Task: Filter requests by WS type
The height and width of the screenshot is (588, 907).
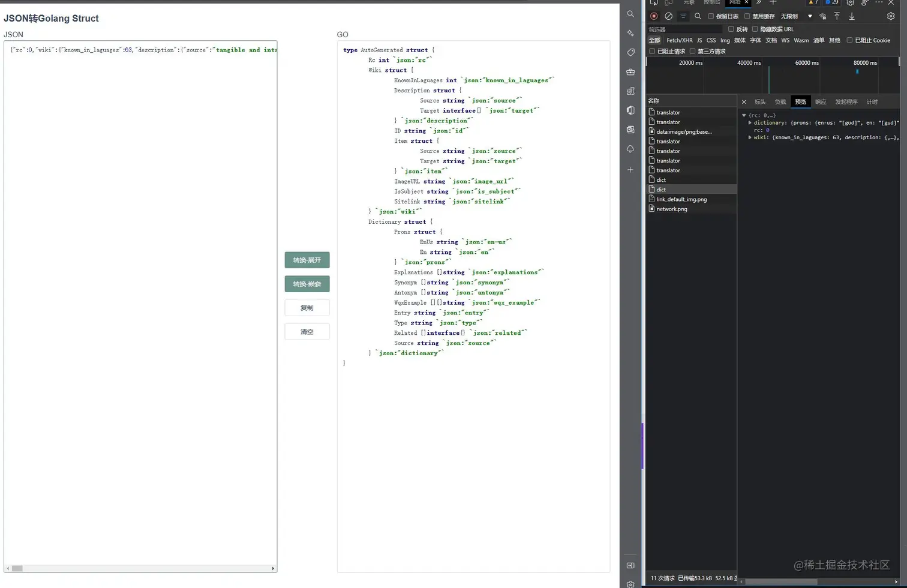Action: click(x=785, y=40)
